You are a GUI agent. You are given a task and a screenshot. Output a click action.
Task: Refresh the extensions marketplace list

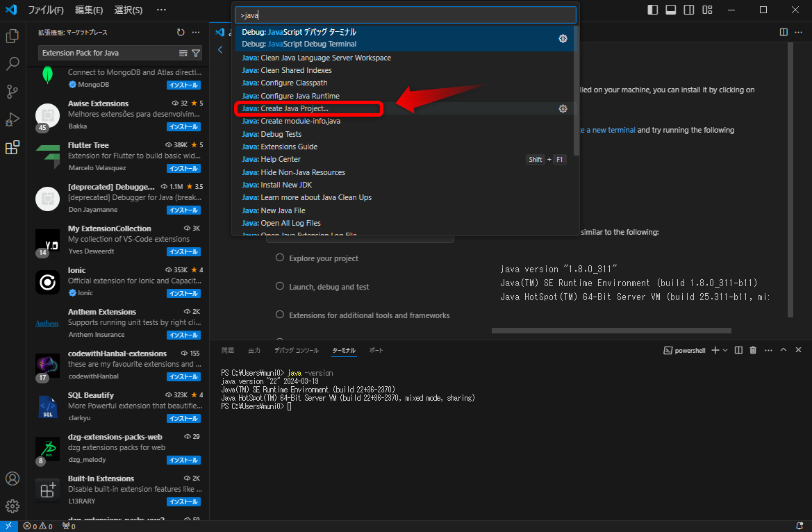tap(181, 32)
